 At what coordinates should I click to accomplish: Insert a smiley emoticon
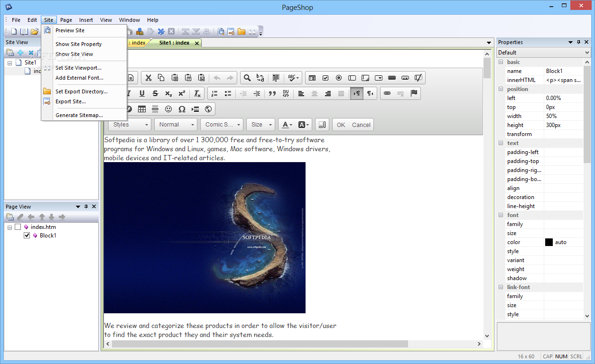point(168,109)
